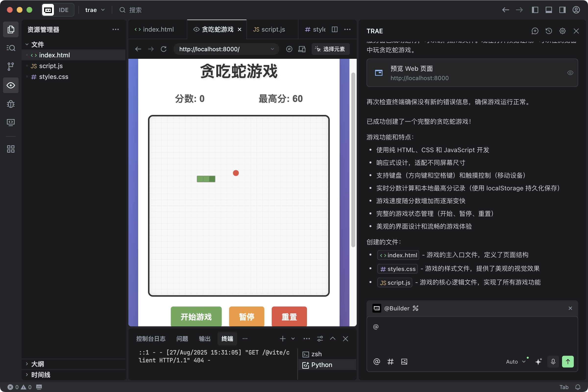This screenshot has height=392, width=588.
Task: Toggle device responsive mode icon
Action: 302,49
